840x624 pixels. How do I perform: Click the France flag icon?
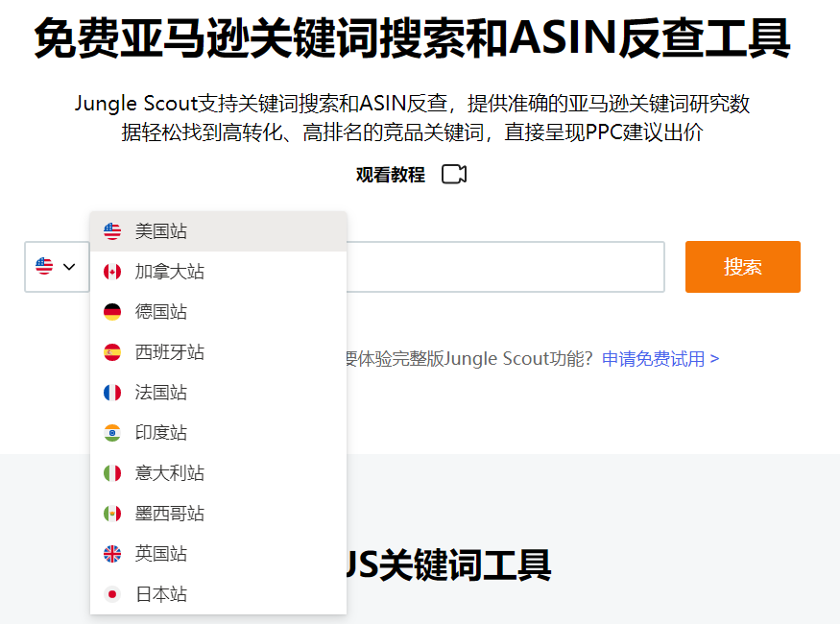(x=112, y=393)
